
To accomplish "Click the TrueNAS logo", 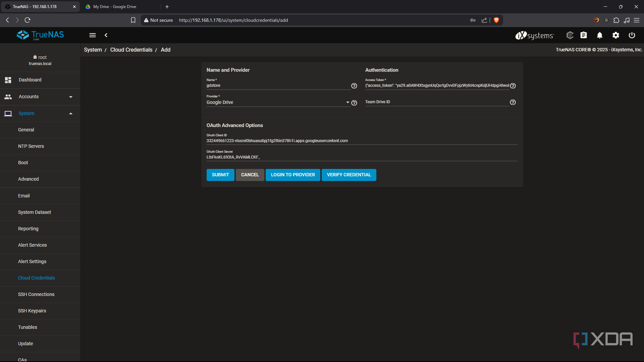I will click(x=40, y=35).
